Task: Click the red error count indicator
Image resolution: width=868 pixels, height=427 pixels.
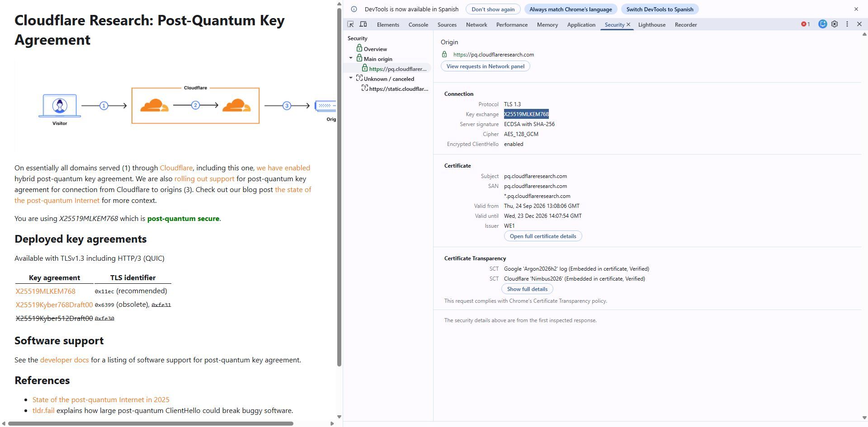Action: point(806,24)
